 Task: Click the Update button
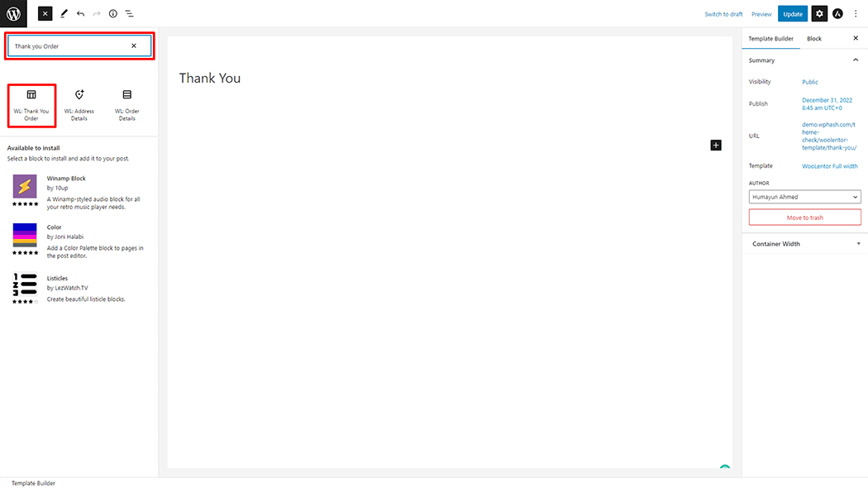pos(793,14)
